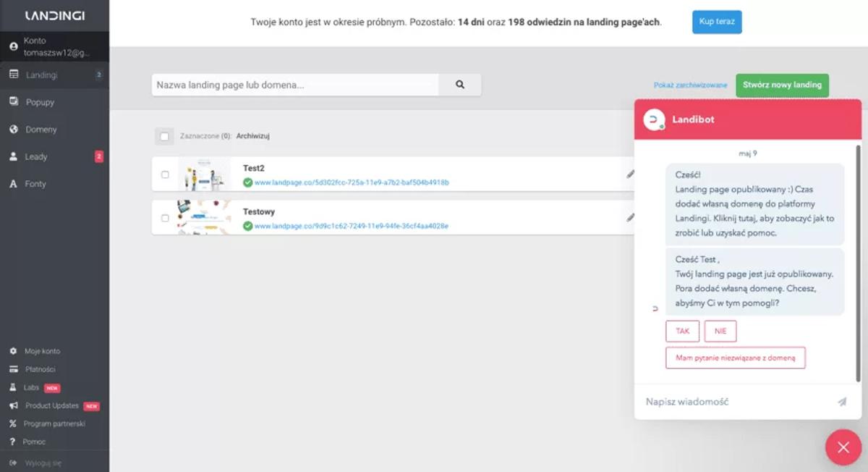Screen dimensions: 868x472
Task: Open the Test2 landpage.co URL link
Action: pyautogui.click(x=352, y=182)
